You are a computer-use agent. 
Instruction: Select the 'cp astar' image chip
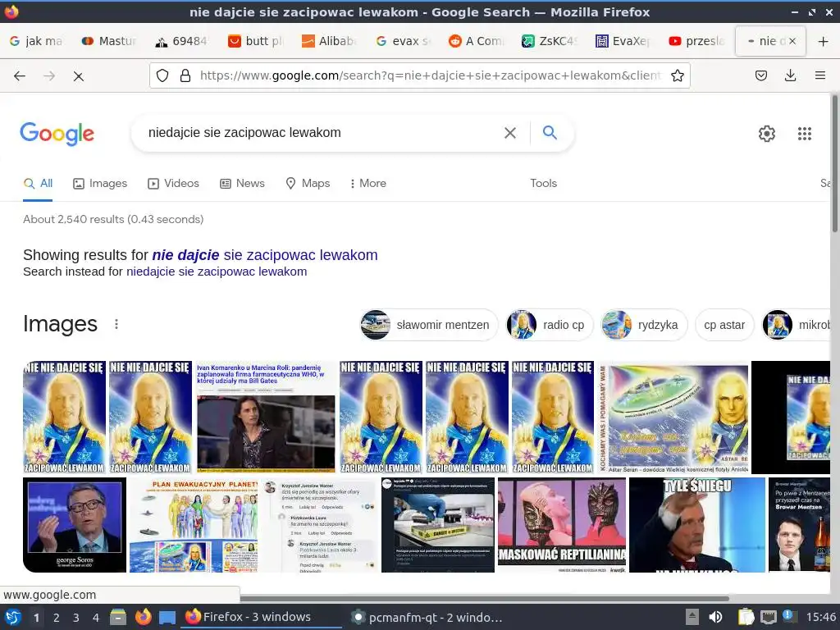tap(724, 325)
